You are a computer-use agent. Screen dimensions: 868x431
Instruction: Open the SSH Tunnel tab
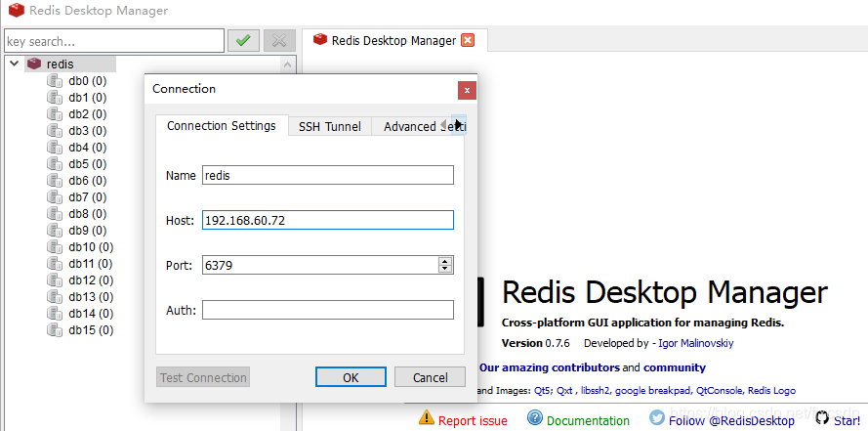click(330, 127)
